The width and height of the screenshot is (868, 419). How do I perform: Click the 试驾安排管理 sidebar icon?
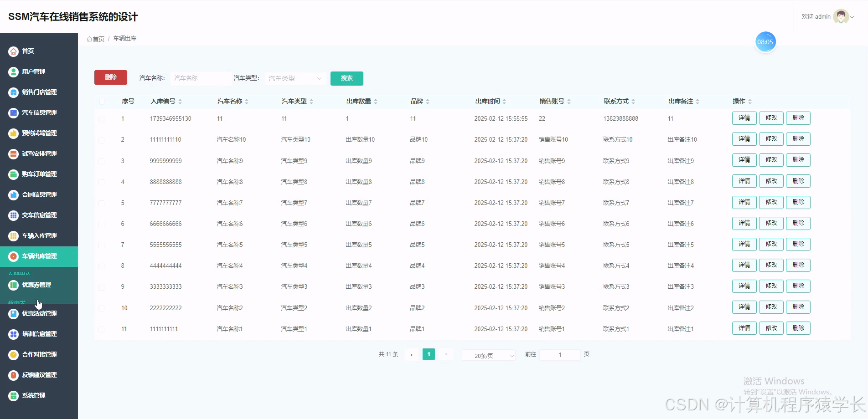tap(14, 154)
